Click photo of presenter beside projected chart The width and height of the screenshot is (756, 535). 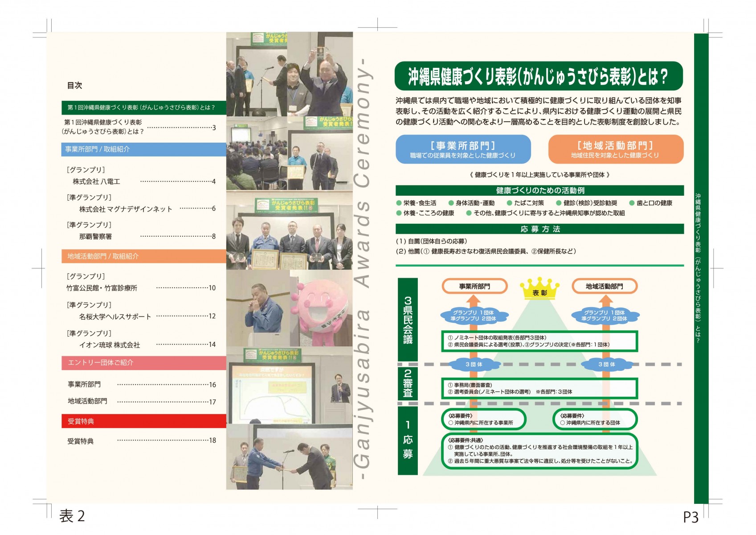tap(290, 386)
